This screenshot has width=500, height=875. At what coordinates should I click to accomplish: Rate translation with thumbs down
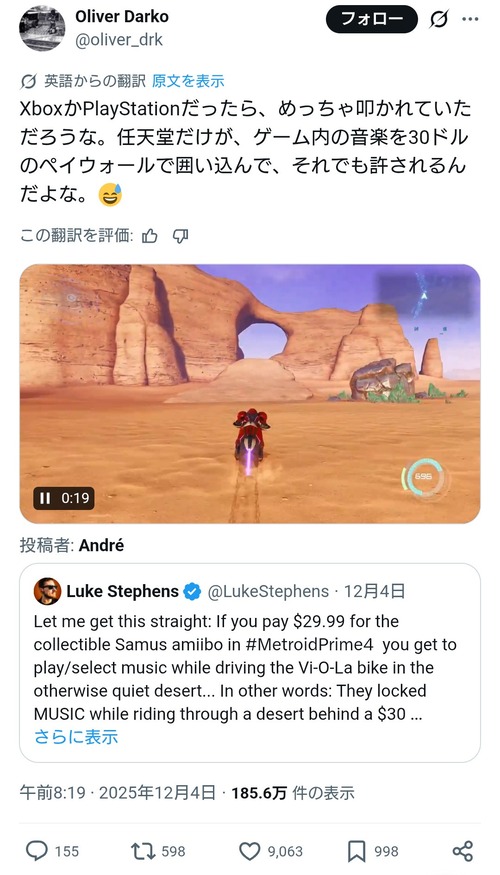[180, 237]
